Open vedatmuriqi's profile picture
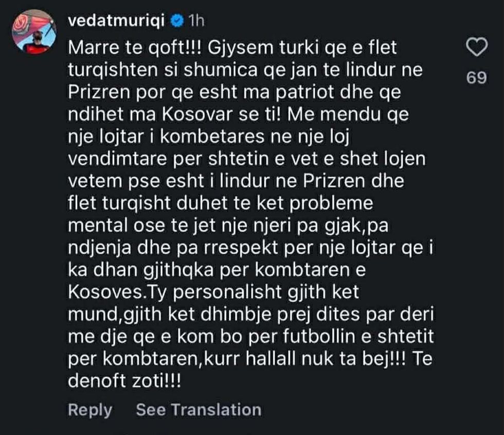Viewport: 504px width, 435px height. pyautogui.click(x=33, y=31)
